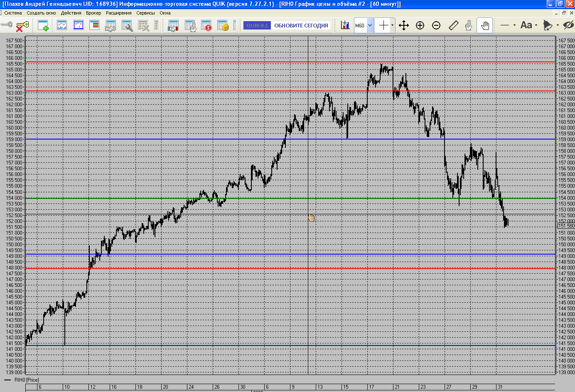575x392 pixels.
Task: Hide drawn objects with crossed-eye icon
Action: (x=568, y=25)
